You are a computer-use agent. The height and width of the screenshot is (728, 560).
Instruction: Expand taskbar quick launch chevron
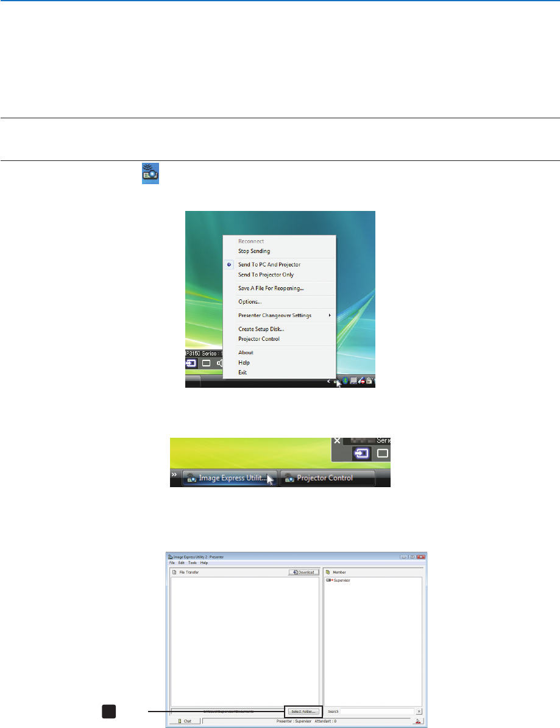click(x=174, y=474)
